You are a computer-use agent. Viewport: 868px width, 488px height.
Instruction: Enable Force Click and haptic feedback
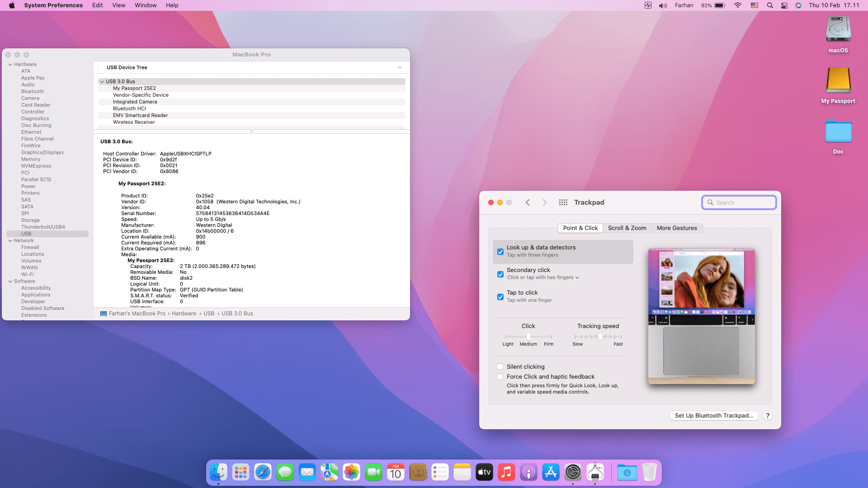[x=500, y=376]
